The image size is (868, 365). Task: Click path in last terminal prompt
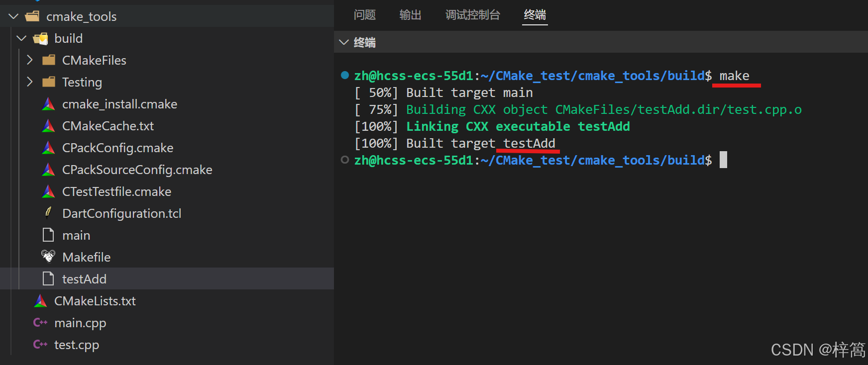[593, 160]
